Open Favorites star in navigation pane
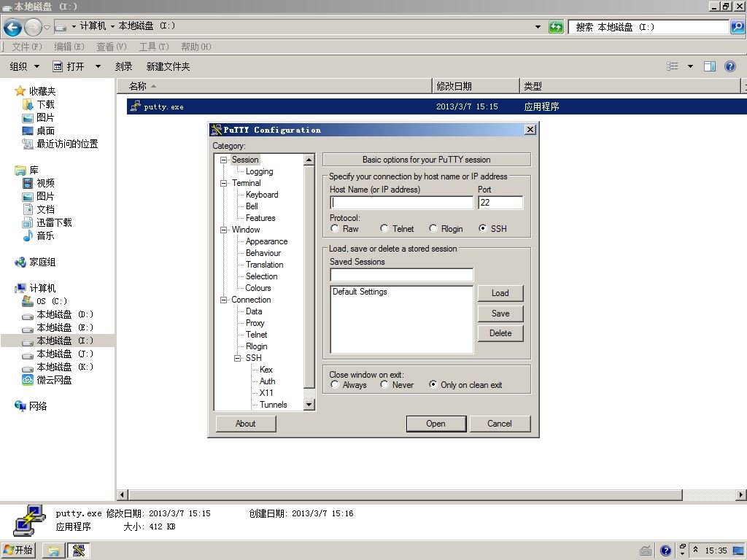The image size is (747, 560). point(20,90)
